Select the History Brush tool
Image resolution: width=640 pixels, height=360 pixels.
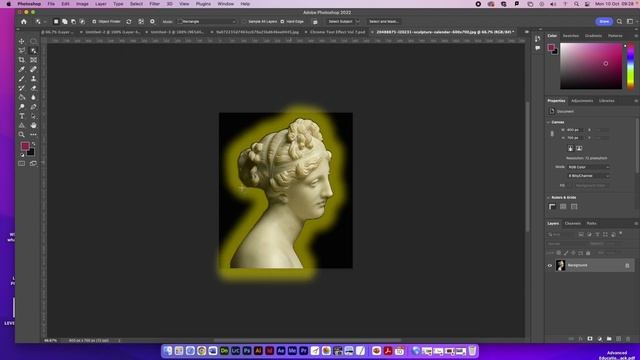pyautogui.click(x=21, y=88)
